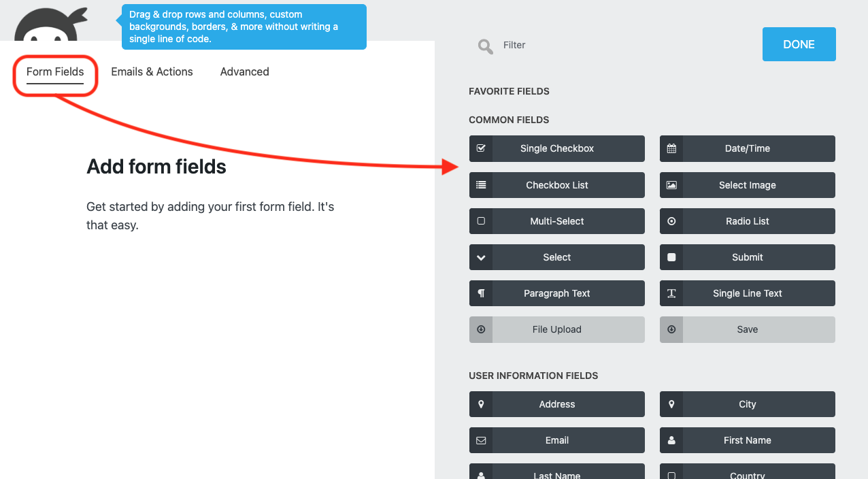Click the magnifying glass search icon
Viewport: 868px width, 479px height.
485,46
